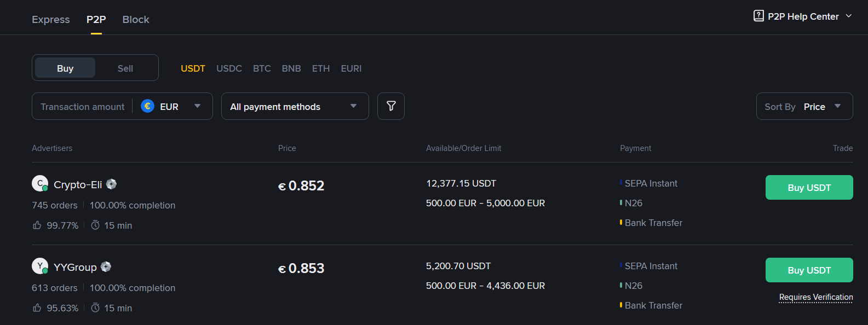Open the filter icon next to payment methods

[390, 106]
